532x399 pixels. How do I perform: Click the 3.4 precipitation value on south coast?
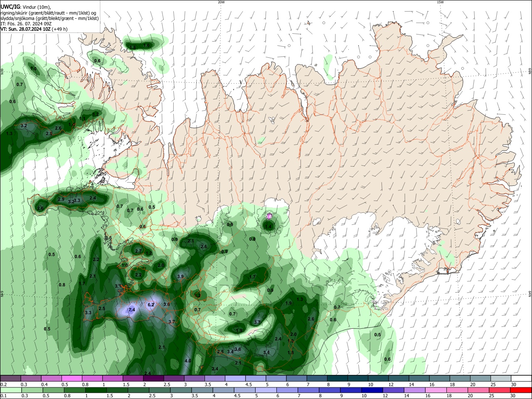[x=230, y=352]
